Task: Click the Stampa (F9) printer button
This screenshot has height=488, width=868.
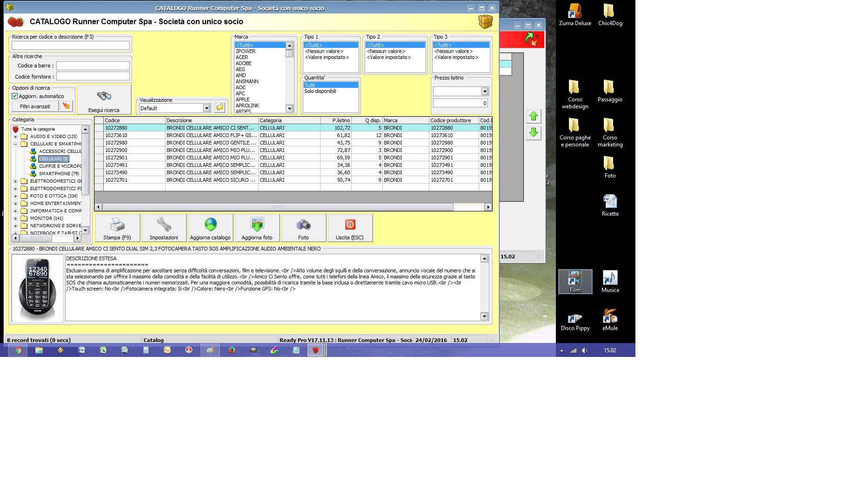Action: coord(117,228)
